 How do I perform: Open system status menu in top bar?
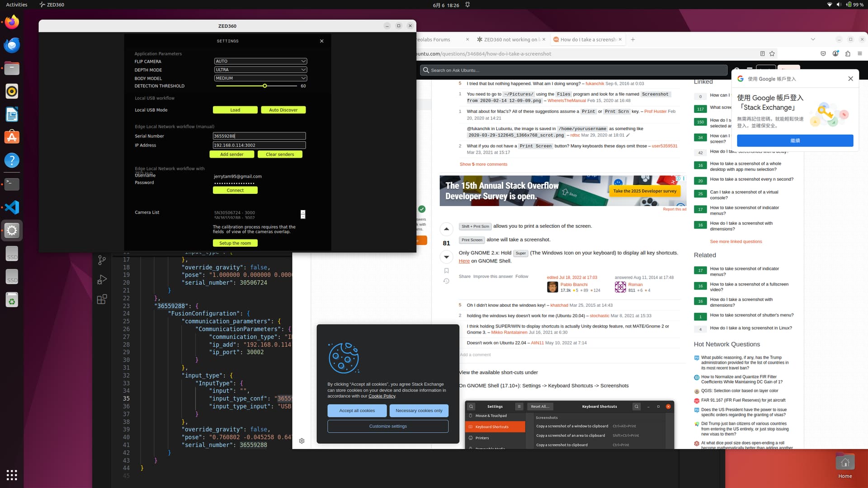(844, 5)
